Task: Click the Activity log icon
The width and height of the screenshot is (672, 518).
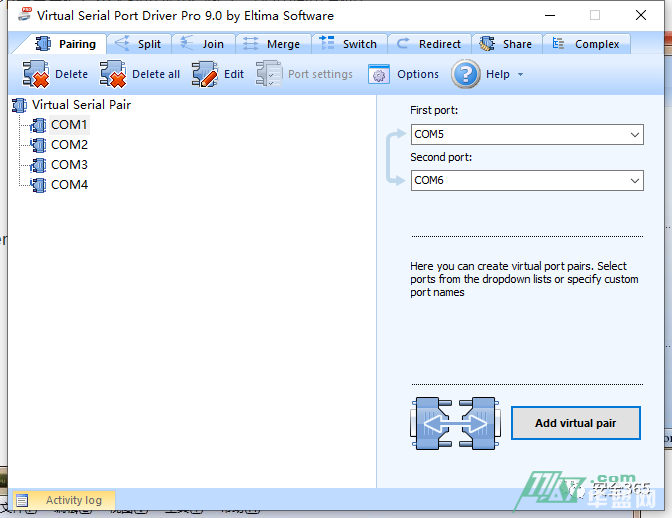Action: (x=23, y=500)
